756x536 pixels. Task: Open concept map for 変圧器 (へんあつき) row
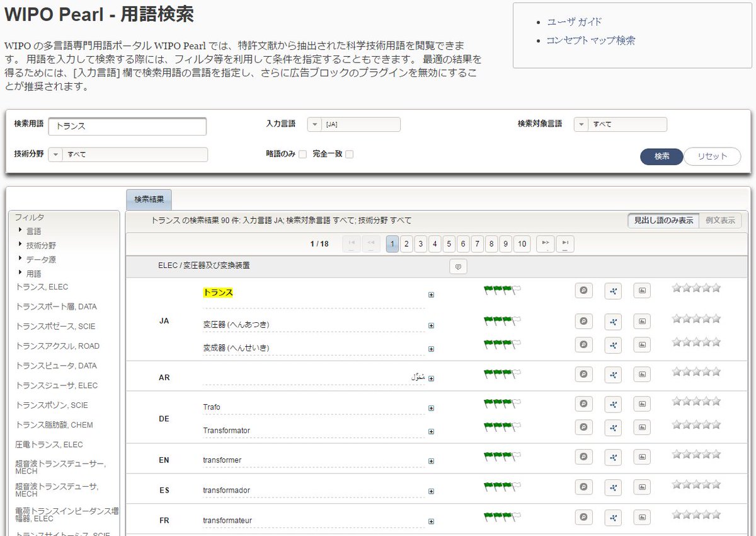click(613, 322)
